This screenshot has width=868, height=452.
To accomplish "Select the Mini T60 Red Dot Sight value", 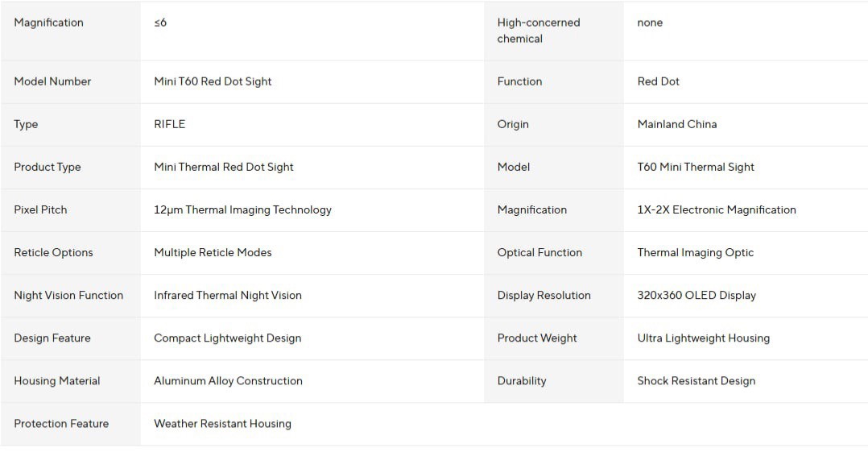I will click(x=213, y=81).
